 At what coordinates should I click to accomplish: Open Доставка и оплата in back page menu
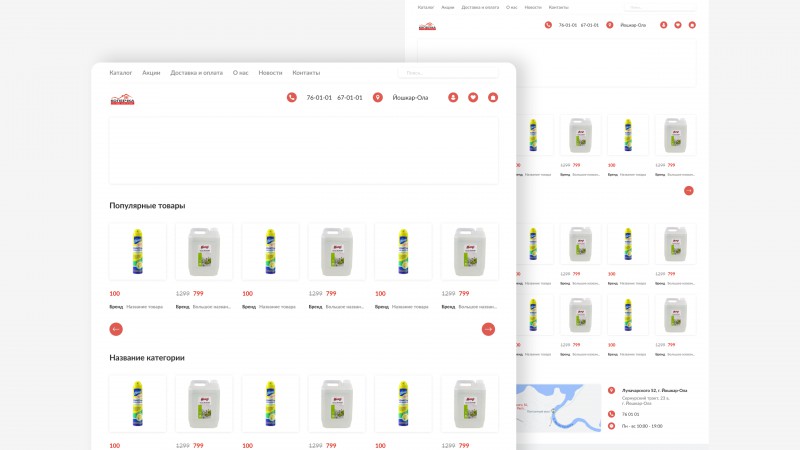(x=480, y=8)
